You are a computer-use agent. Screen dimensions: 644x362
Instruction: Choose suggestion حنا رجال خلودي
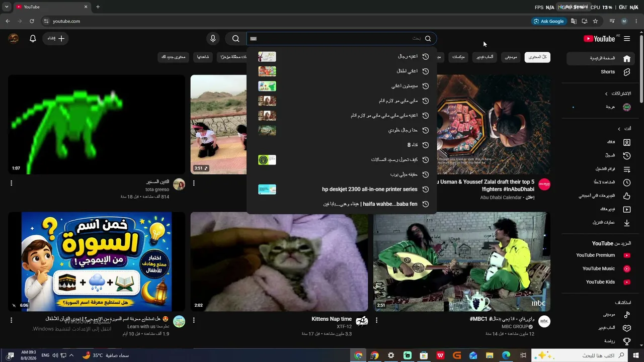pyautogui.click(x=342, y=130)
